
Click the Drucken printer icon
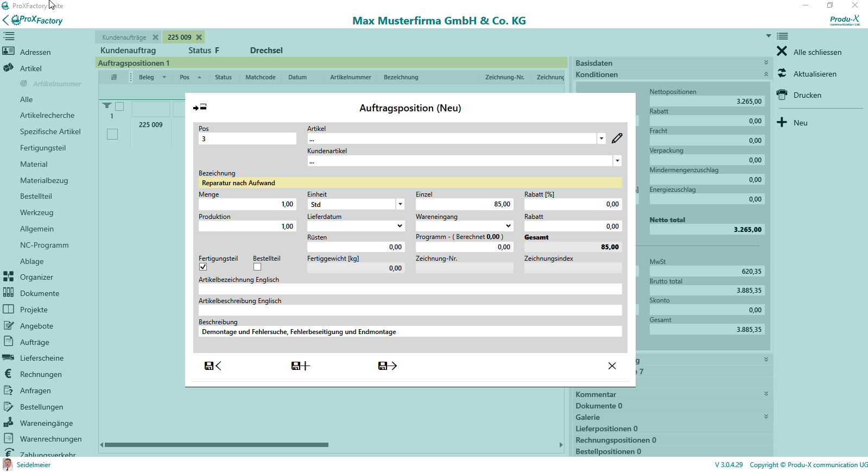click(782, 95)
